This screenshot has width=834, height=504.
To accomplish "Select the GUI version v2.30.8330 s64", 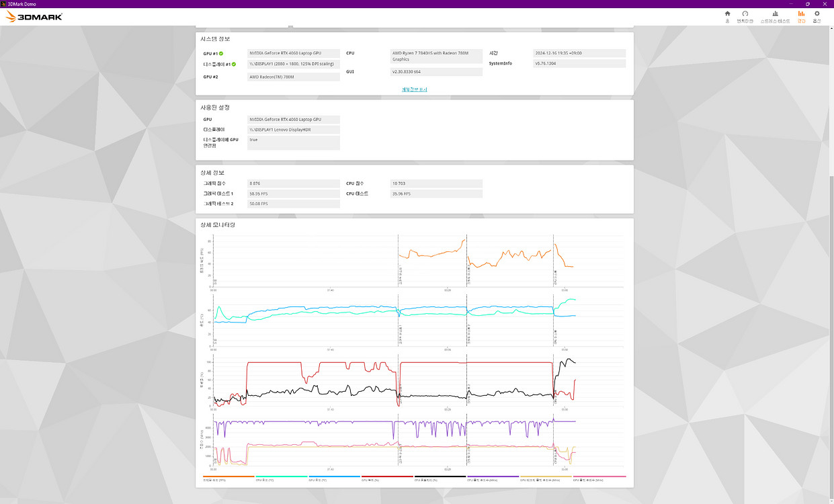I will click(436, 71).
